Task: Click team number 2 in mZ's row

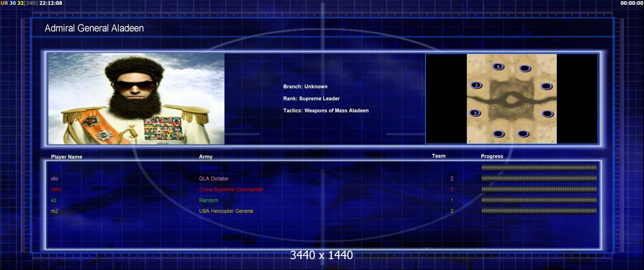Action: (452, 211)
